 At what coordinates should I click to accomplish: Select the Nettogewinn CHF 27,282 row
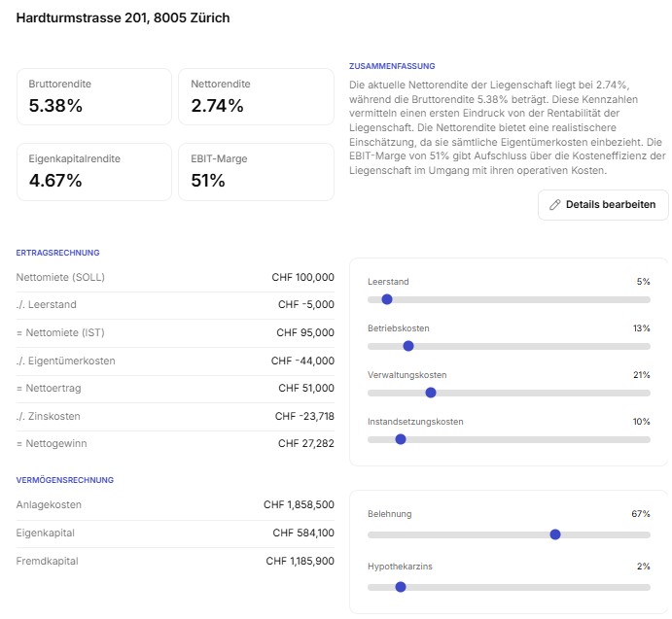click(x=175, y=443)
